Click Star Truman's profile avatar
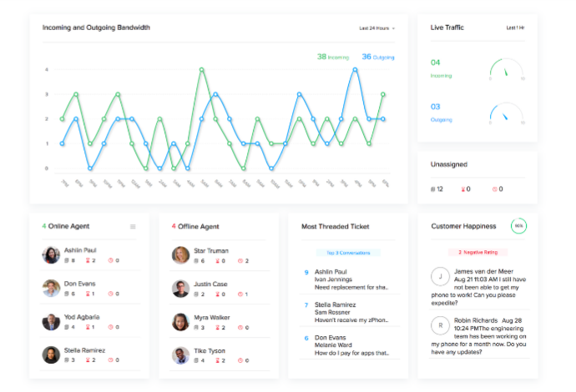This screenshot has width=576, height=392. click(180, 254)
